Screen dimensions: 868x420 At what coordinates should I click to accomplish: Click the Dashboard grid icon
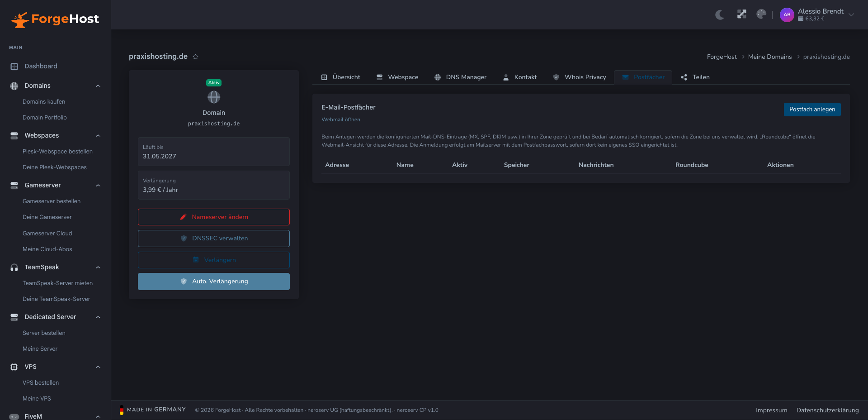pyautogui.click(x=14, y=67)
